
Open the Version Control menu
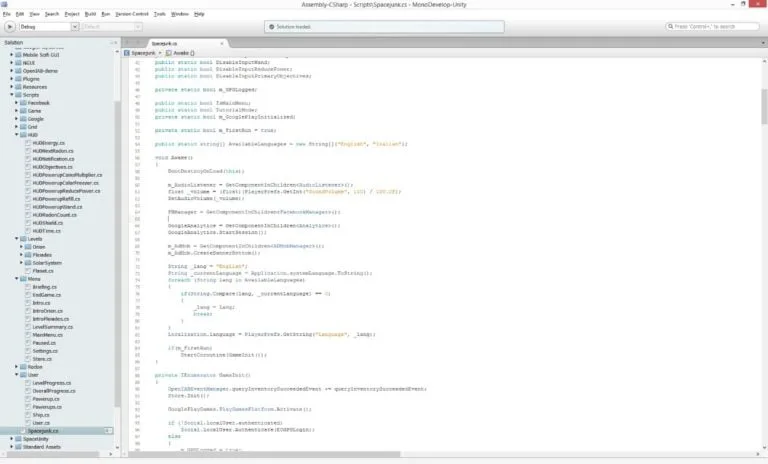pos(132,14)
